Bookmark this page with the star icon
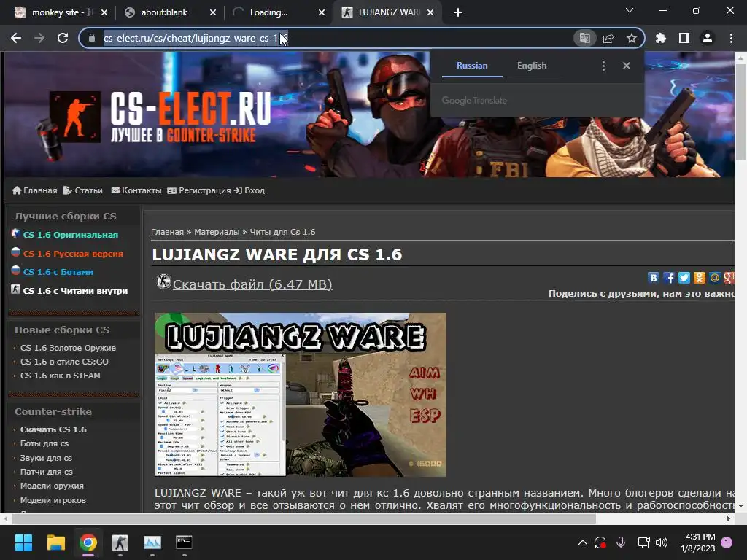 pos(631,38)
